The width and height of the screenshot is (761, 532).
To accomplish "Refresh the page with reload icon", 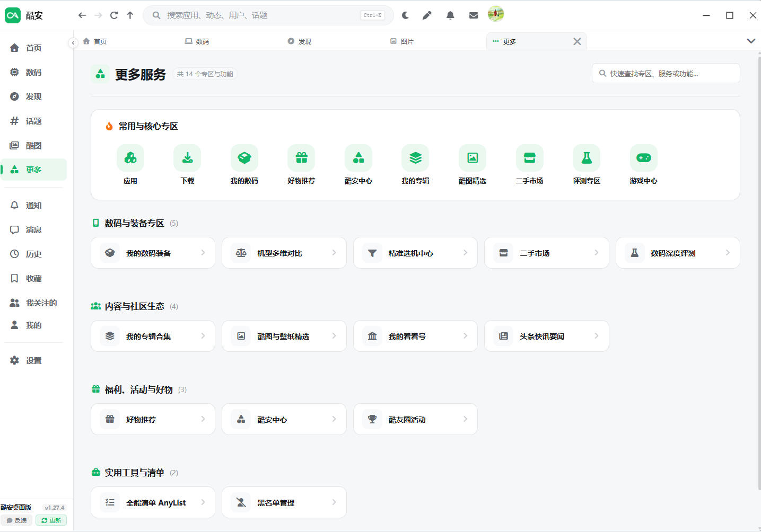I will (114, 15).
